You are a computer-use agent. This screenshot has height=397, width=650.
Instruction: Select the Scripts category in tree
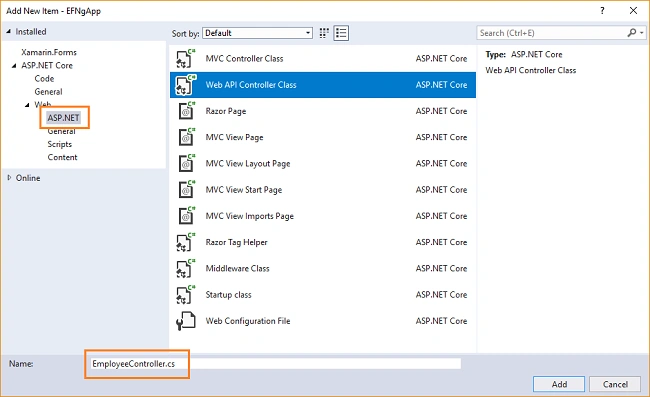click(x=60, y=144)
